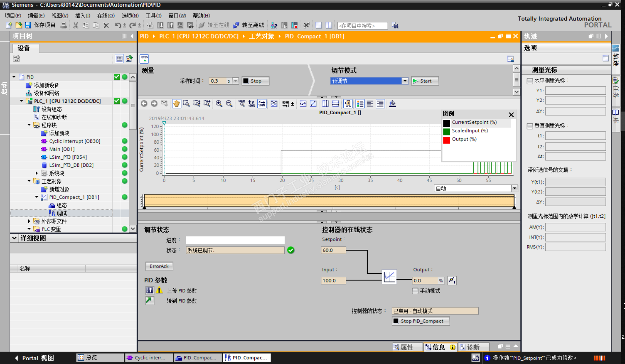Viewport: 625px width, 364px height.
Task: Click the zoom out magnifier icon
Action: point(229,103)
